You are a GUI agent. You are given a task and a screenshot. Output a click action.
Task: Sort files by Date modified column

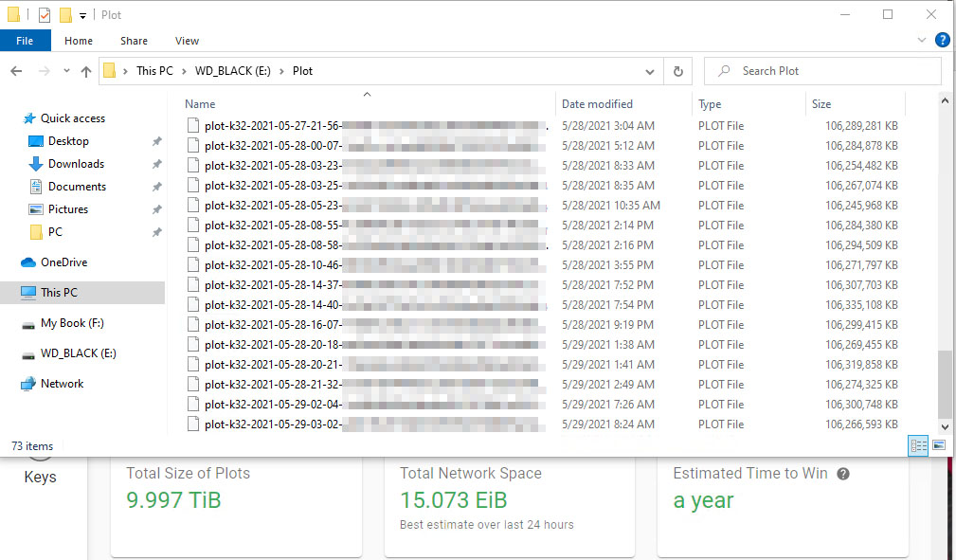[597, 104]
